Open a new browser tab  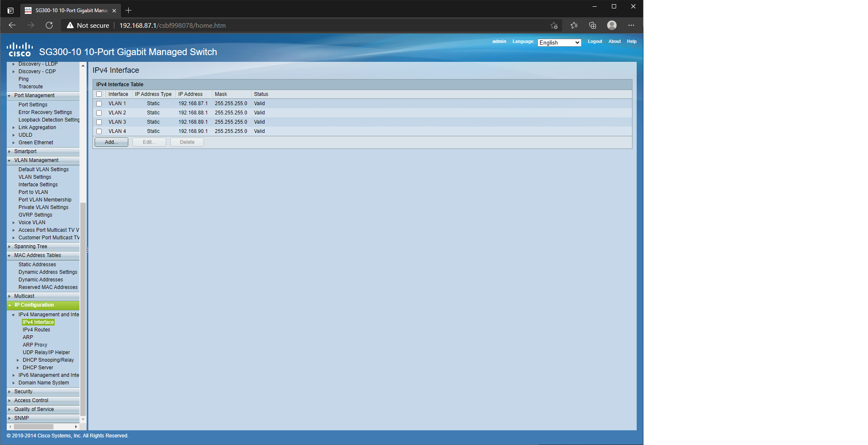point(129,10)
